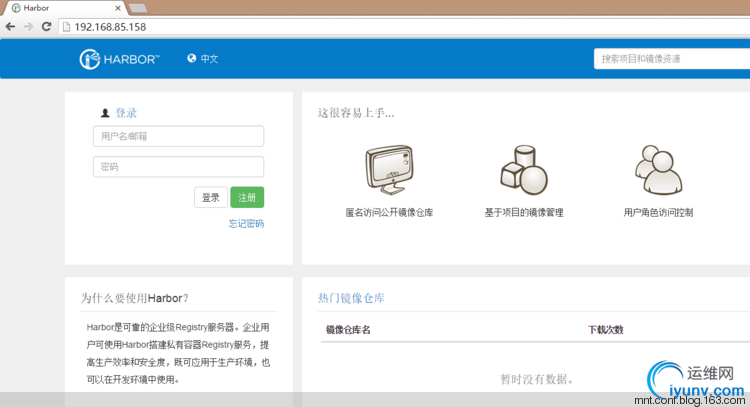
Task: Click the 登录 heading text
Action: click(126, 113)
